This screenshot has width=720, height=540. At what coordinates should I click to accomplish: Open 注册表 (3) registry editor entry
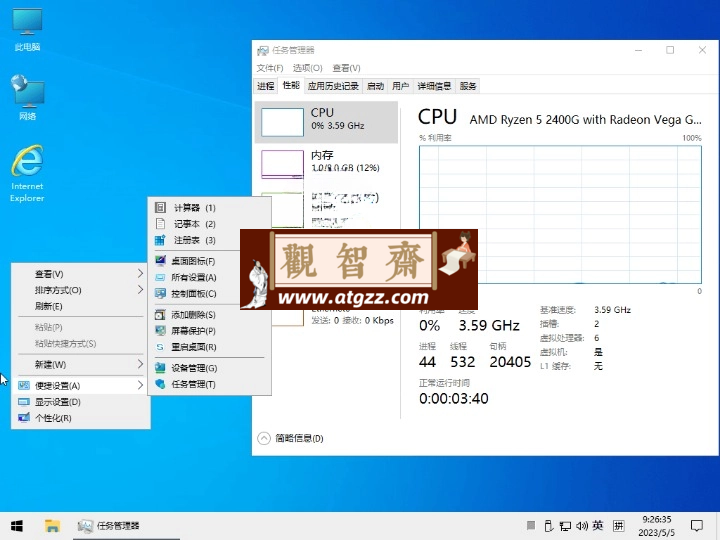pos(209,240)
